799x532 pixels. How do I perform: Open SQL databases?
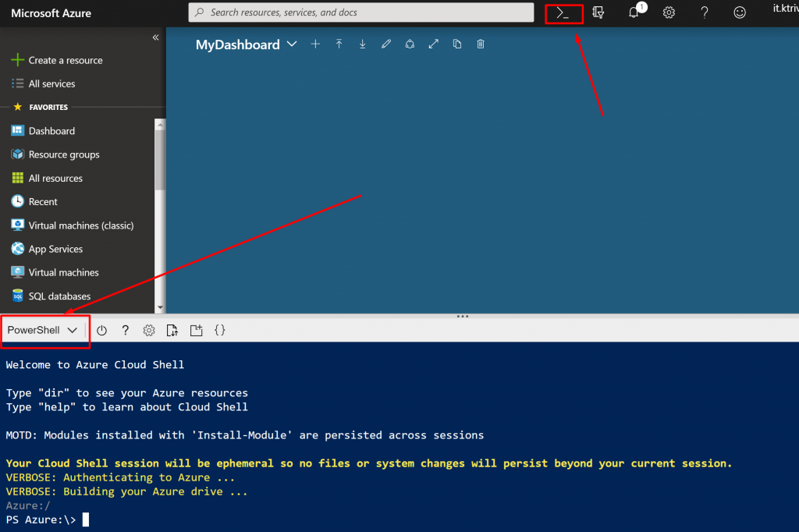coord(51,296)
